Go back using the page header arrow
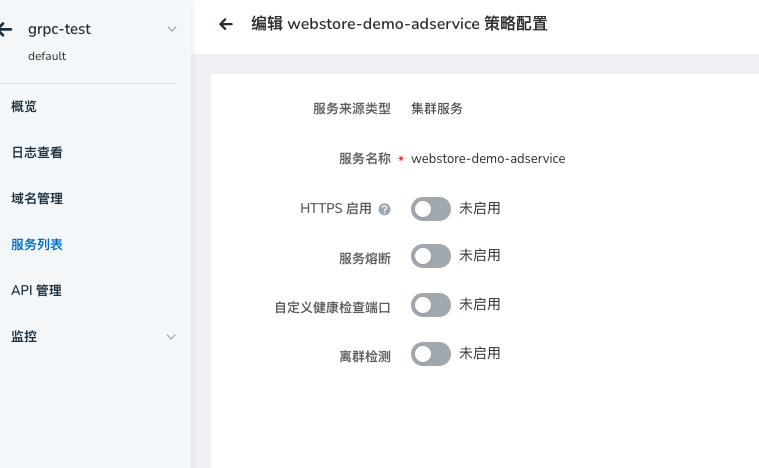This screenshot has width=759, height=468. click(226, 25)
